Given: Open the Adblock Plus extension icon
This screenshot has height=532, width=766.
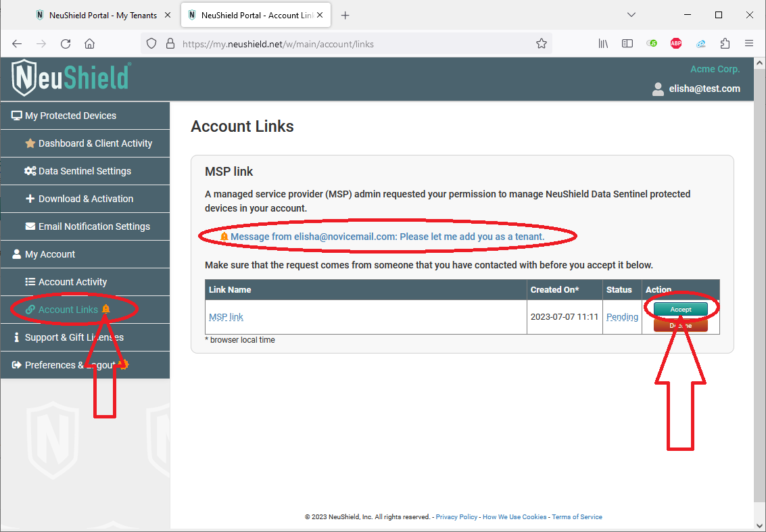Looking at the screenshot, I should coord(676,44).
